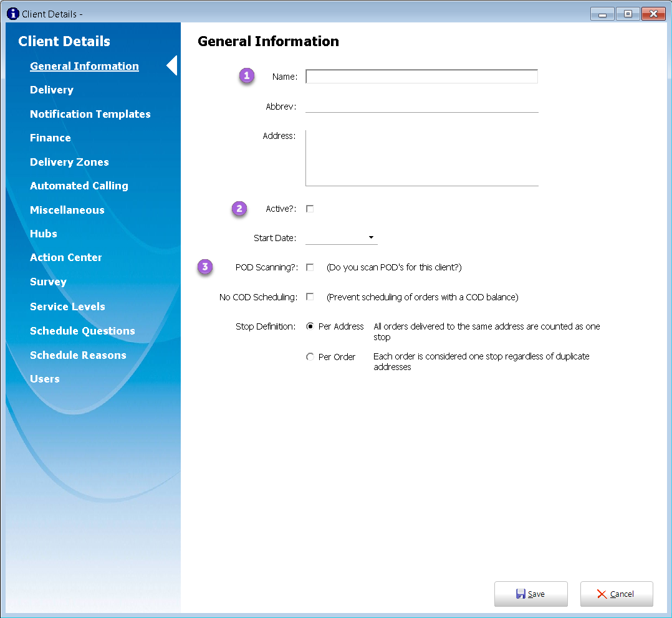Open Schedule Questions section
The image size is (672, 618).
click(x=83, y=331)
